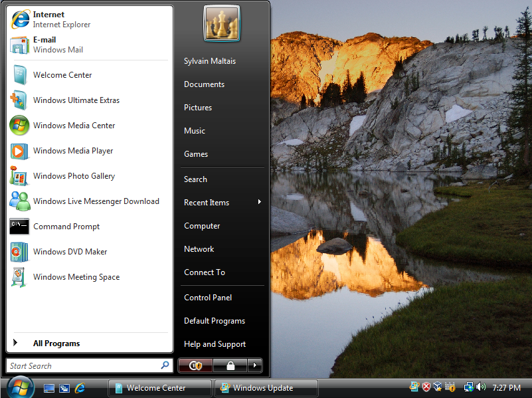Open the shutdown options arrow menu
This screenshot has height=398, width=532.
(255, 365)
